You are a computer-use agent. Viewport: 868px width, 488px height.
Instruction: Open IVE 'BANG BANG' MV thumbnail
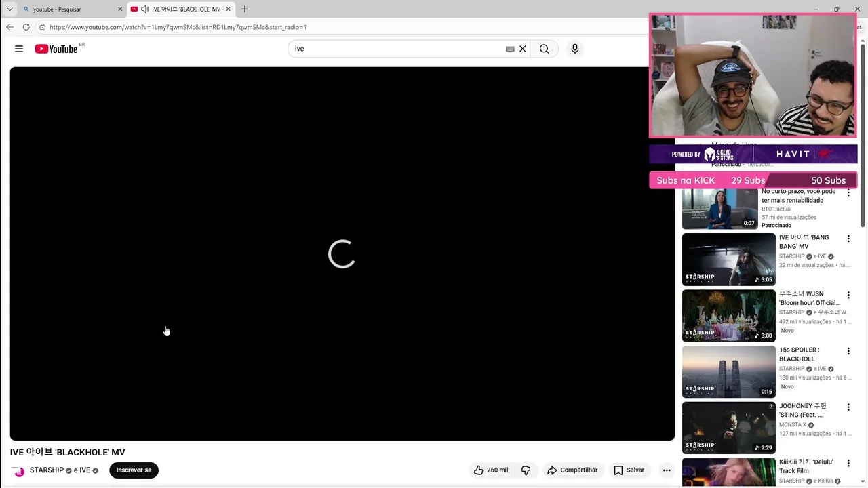728,259
